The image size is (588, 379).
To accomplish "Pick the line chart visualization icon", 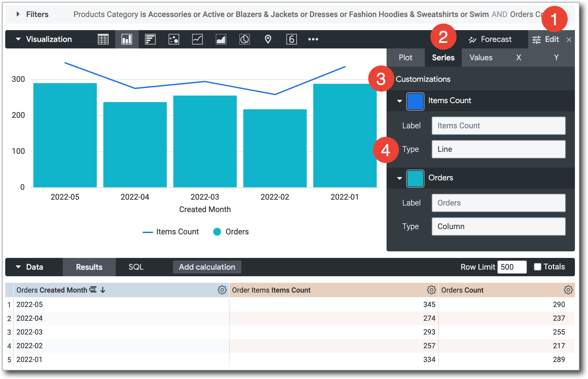I will (x=197, y=39).
